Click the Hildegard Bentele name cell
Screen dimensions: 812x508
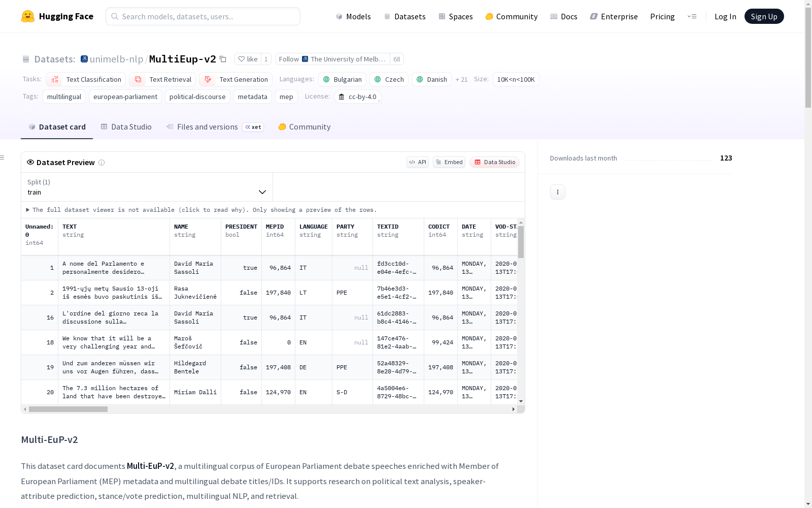pos(195,367)
